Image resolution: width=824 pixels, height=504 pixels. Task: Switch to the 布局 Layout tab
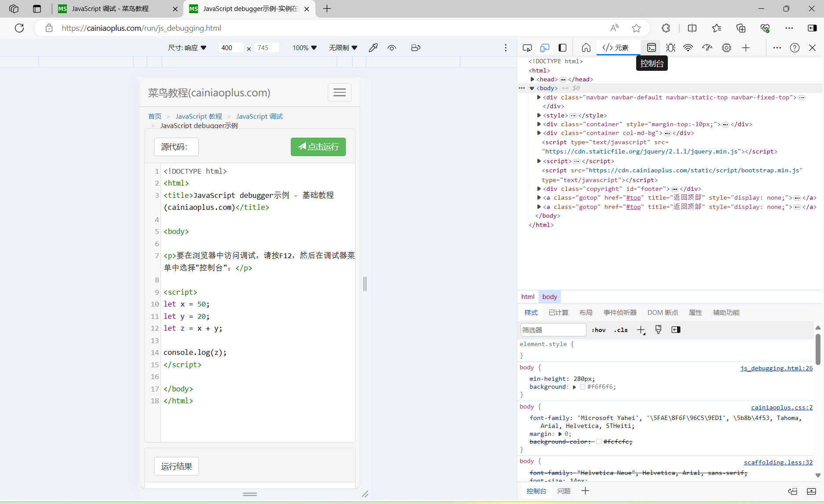586,312
